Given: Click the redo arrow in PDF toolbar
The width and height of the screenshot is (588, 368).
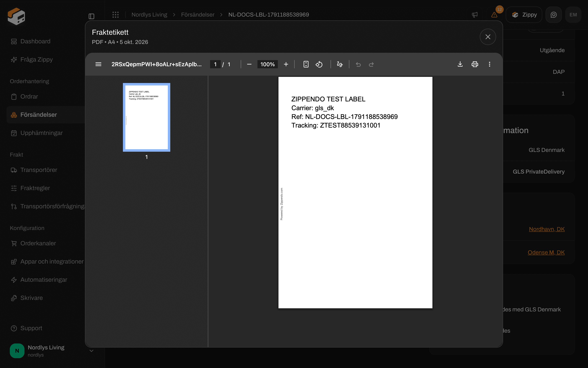Looking at the screenshot, I should click(371, 64).
